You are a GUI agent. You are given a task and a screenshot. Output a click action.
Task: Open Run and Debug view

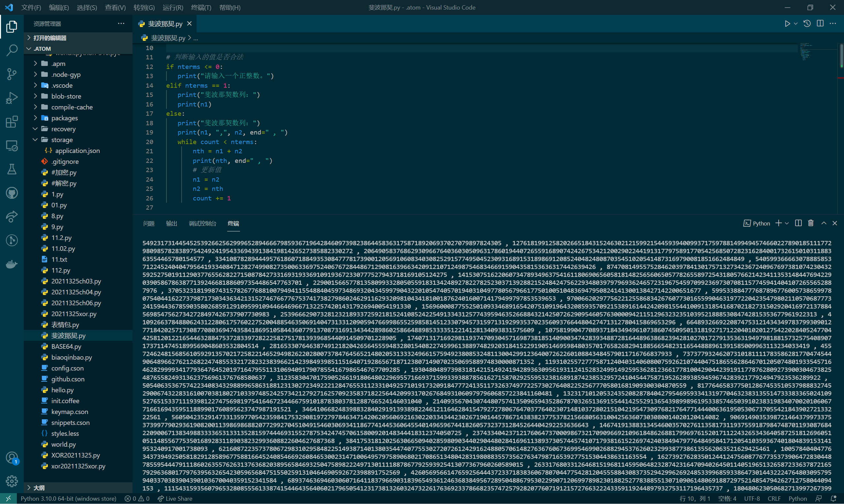tap(12, 98)
